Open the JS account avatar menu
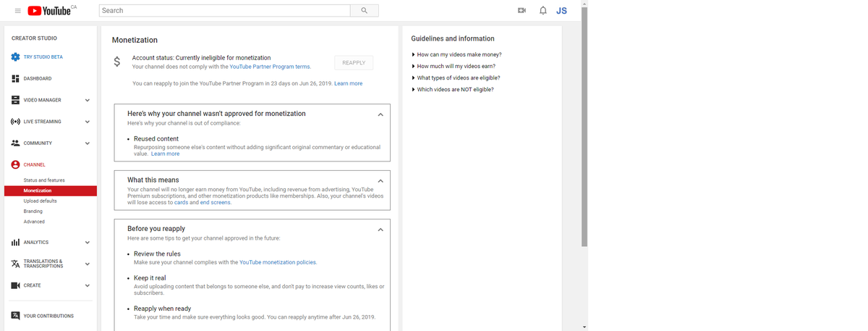This screenshot has height=331, width=868. 561,11
